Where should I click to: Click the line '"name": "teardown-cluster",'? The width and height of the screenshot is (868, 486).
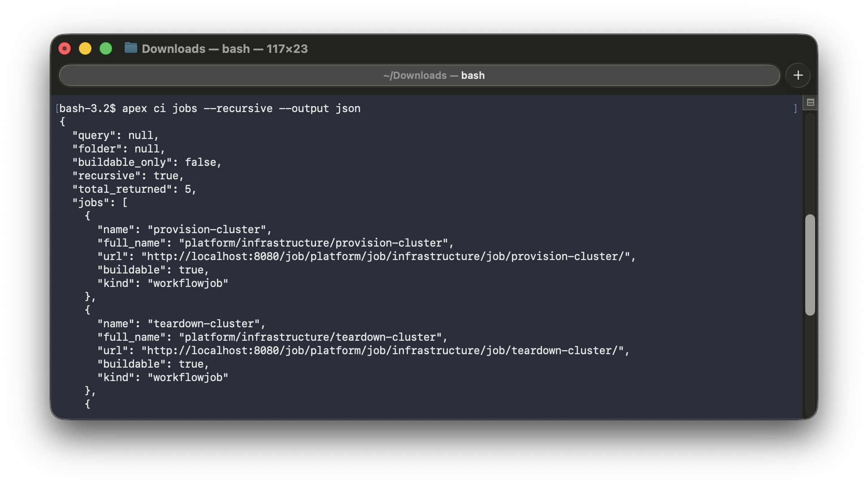(x=181, y=324)
